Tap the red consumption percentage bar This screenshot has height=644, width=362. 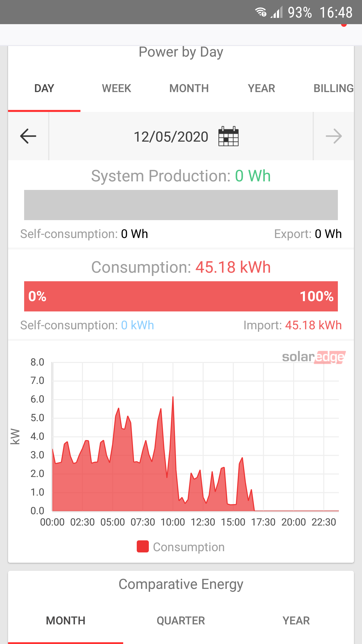[x=181, y=296]
